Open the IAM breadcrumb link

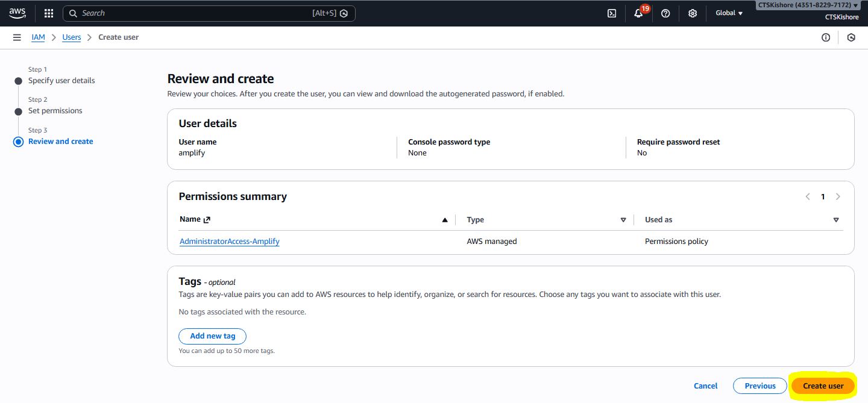click(x=38, y=37)
